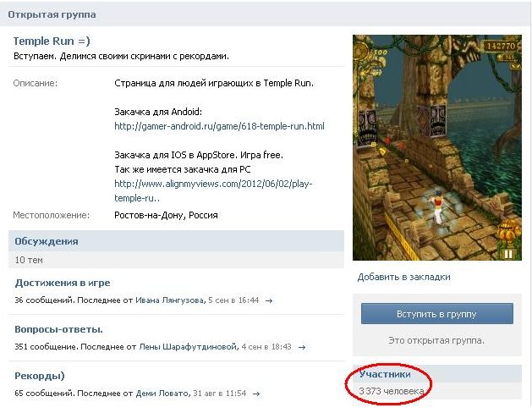
Task: Open Ивана Лянгузова's profile link
Action: pos(170,300)
